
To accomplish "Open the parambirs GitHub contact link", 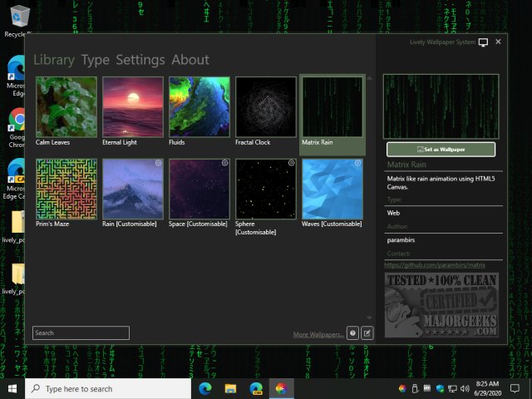I will point(434,264).
